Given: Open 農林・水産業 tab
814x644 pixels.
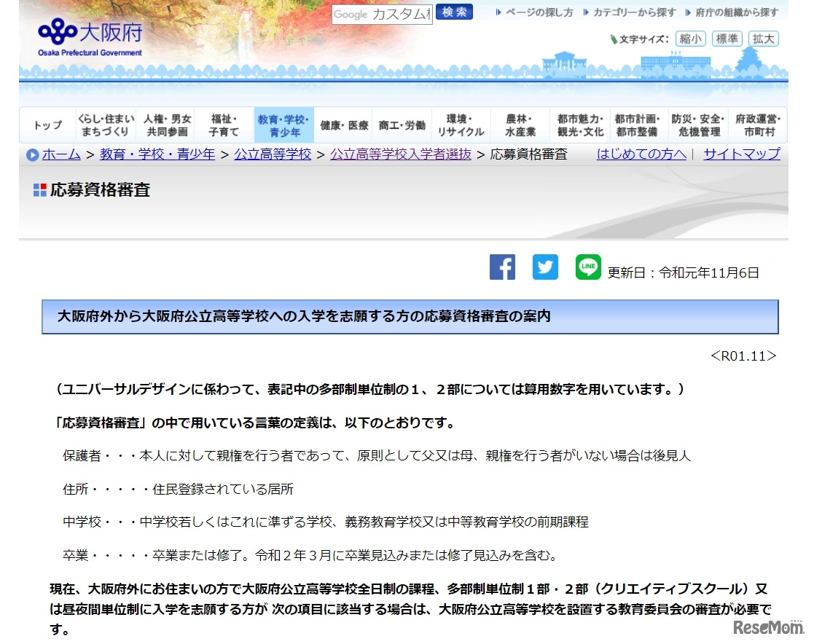Looking at the screenshot, I should pyautogui.click(x=520, y=125).
